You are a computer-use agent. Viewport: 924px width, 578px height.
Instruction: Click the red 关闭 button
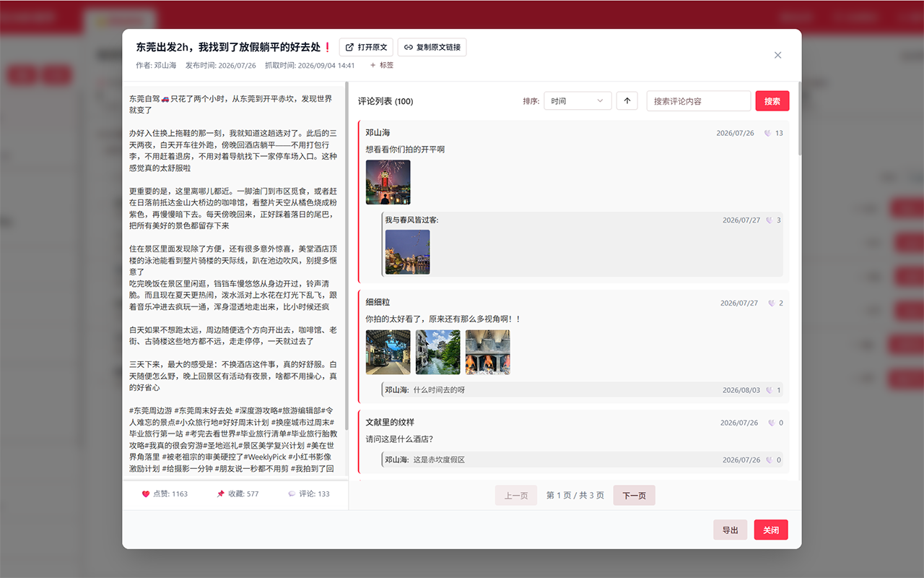click(771, 530)
